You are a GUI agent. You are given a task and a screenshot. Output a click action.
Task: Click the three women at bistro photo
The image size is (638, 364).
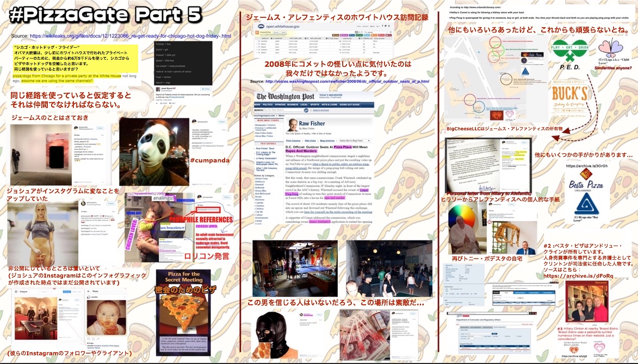pyautogui.click(x=587, y=302)
